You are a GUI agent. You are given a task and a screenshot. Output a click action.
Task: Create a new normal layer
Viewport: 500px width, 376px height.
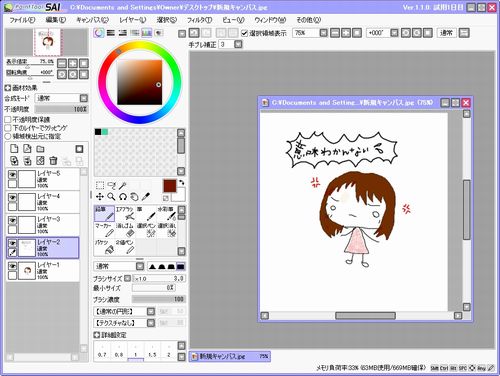14,149
